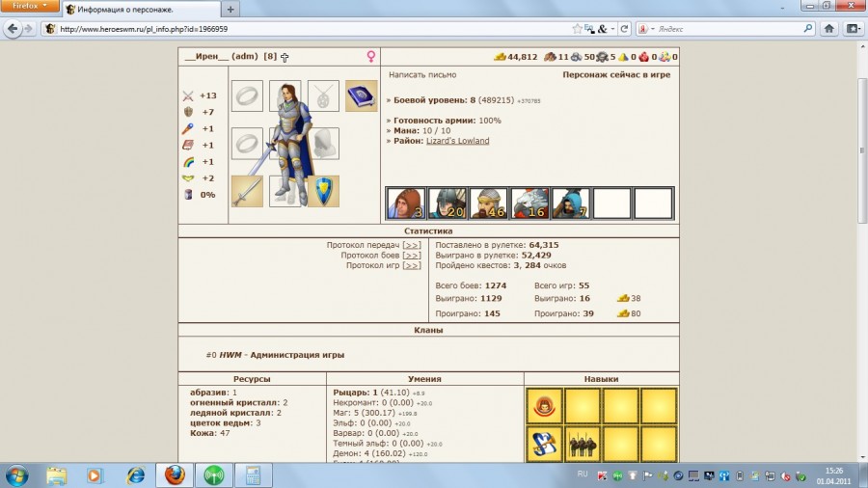This screenshot has width=868, height=488.
Task: Click the army unit with 20 troops
Action: point(447,203)
